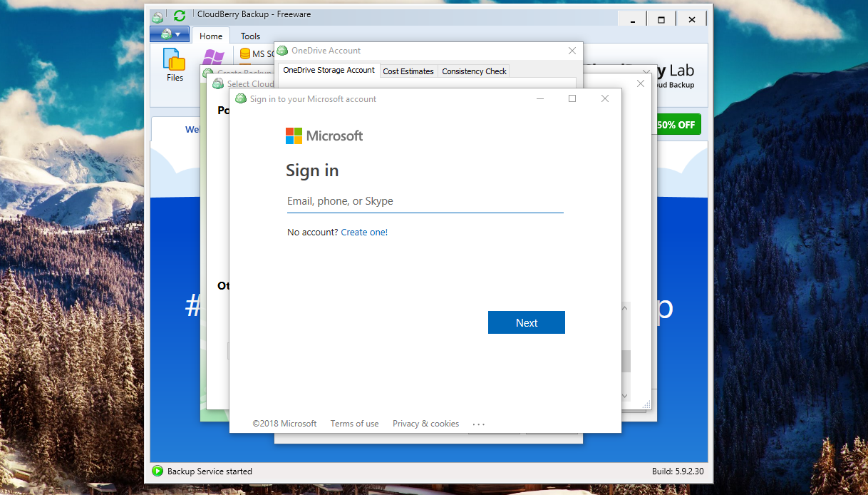
Task: Click the purple Windows image-based backup icon
Action: click(x=213, y=57)
